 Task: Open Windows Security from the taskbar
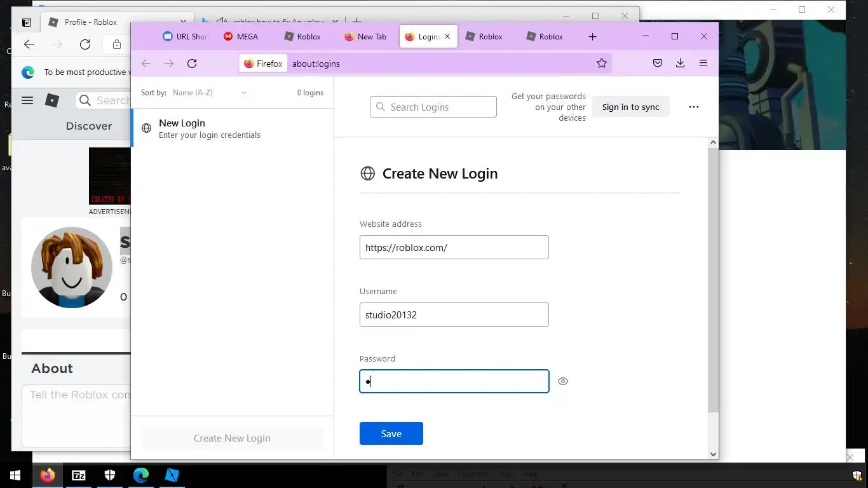pos(110,475)
